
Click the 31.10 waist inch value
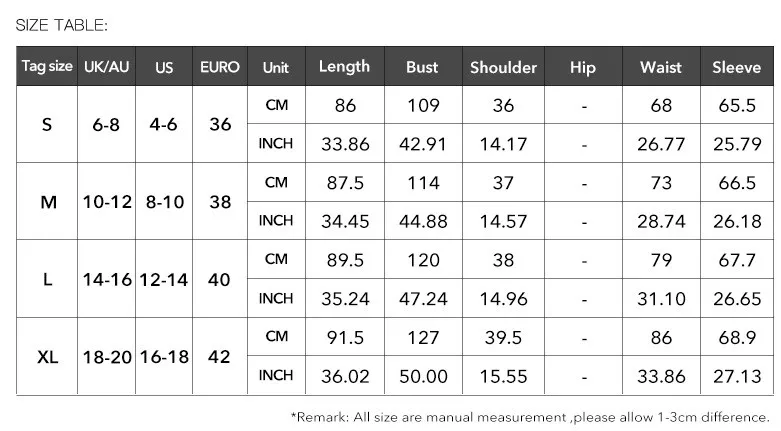[x=660, y=299]
